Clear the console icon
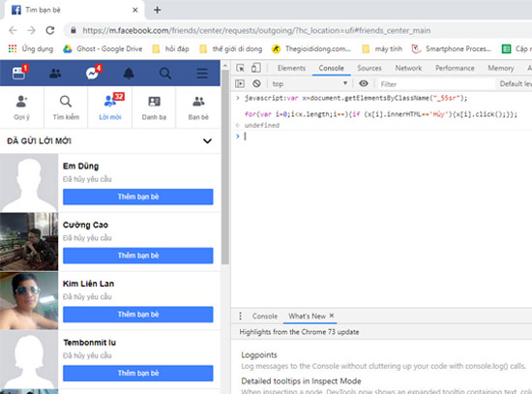 pyautogui.click(x=256, y=83)
